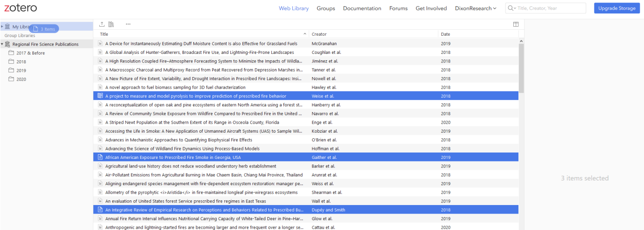The width and height of the screenshot is (644, 230).
Task: Click the 2017 & Before folder icon
Action: (x=11, y=53)
